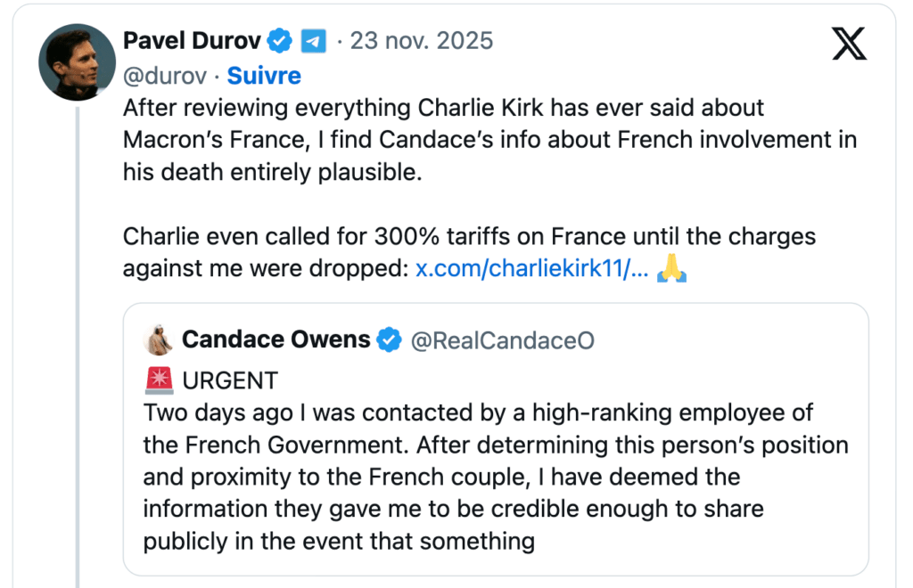Click Candace Owens' avatar in the quoted tweet

pos(159,339)
